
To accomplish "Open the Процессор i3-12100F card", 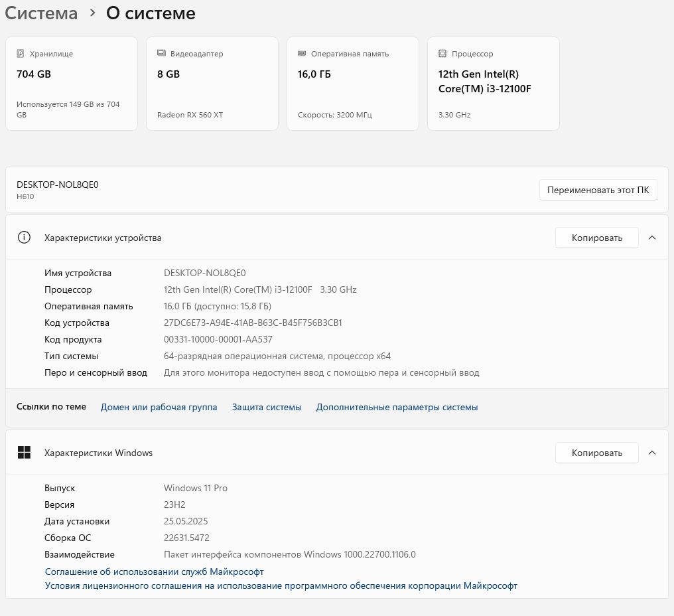I will coord(494,84).
